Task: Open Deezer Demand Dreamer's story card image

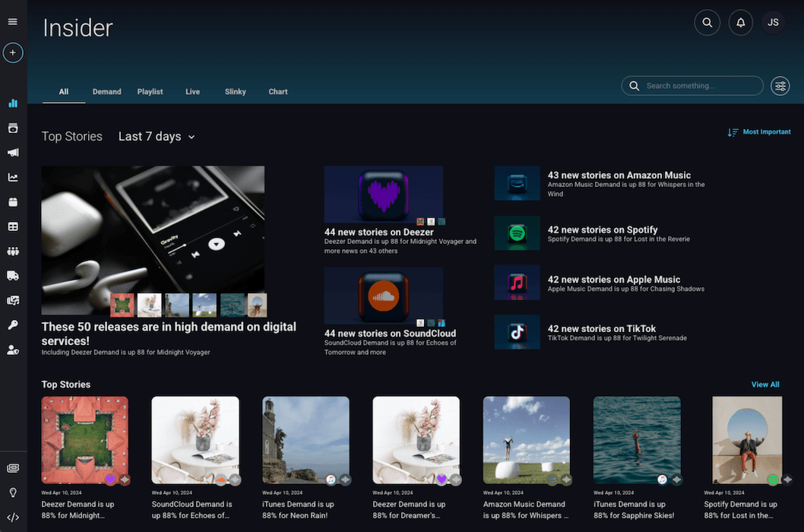Action: click(x=416, y=440)
